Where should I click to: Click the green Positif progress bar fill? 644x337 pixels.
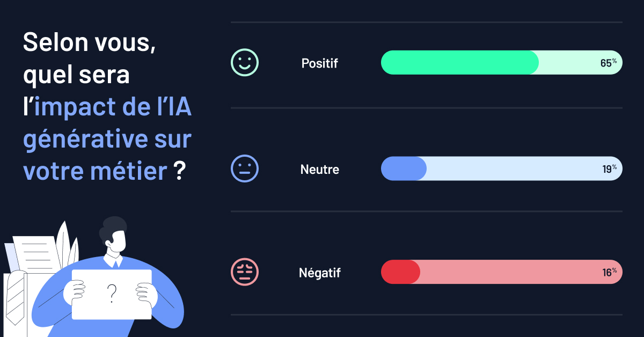click(460, 62)
